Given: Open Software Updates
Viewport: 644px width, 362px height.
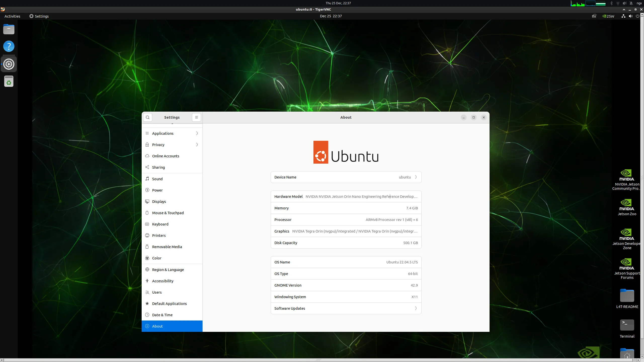Looking at the screenshot, I should point(346,308).
